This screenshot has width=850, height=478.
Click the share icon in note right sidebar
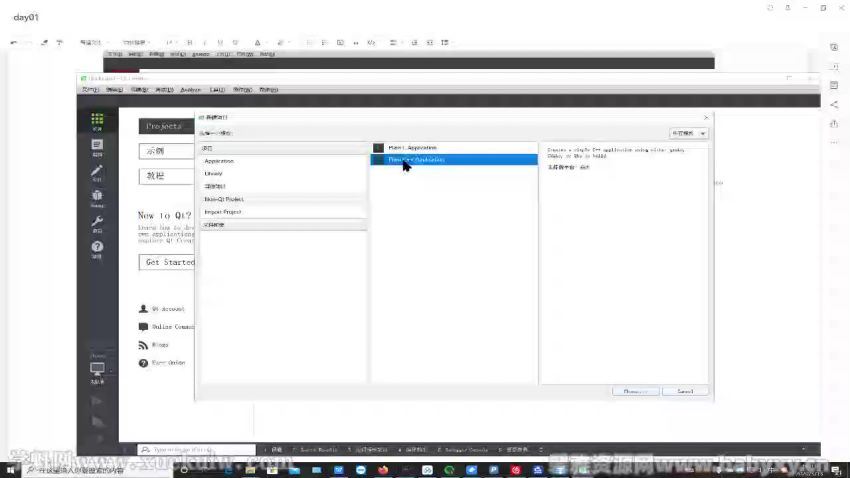click(x=834, y=105)
